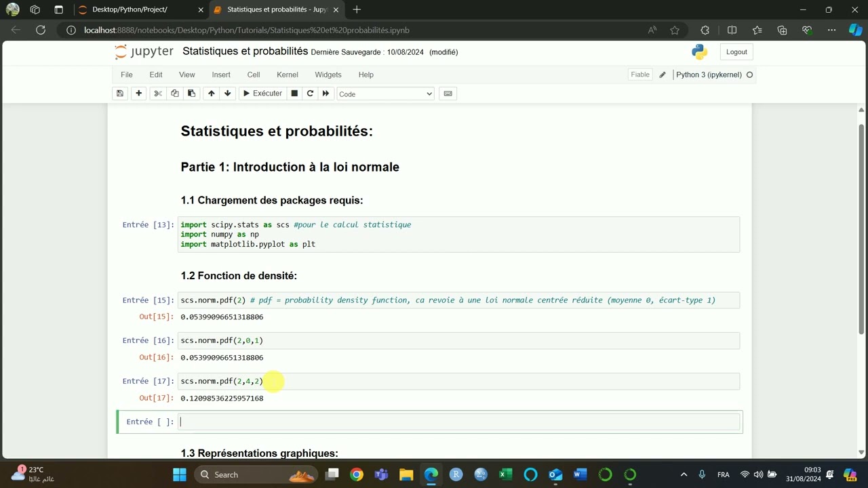868x488 pixels.
Task: Interrupt the kernel with the stop icon
Action: click(x=294, y=94)
